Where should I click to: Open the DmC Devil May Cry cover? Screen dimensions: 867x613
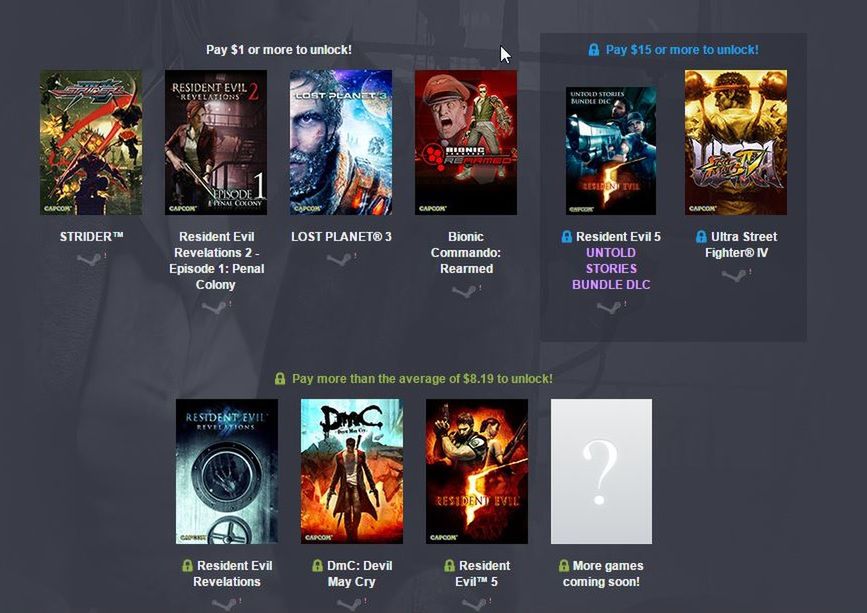[x=352, y=471]
